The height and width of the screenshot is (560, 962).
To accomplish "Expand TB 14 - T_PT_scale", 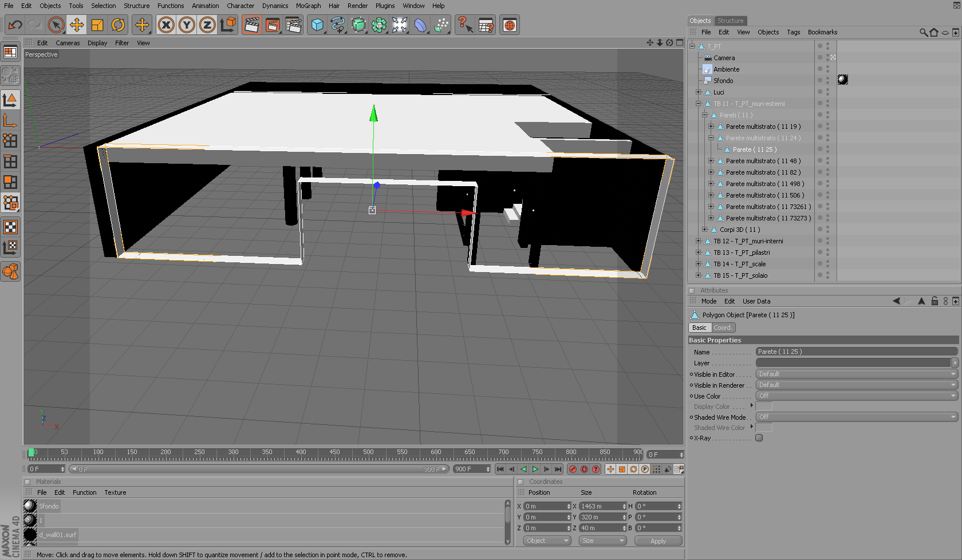I will 699,264.
